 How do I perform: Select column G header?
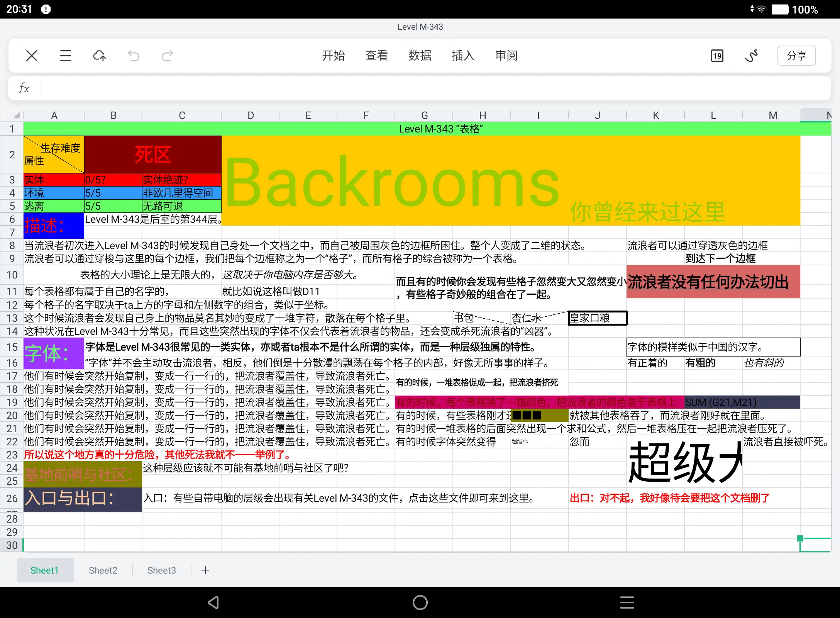tap(424, 115)
